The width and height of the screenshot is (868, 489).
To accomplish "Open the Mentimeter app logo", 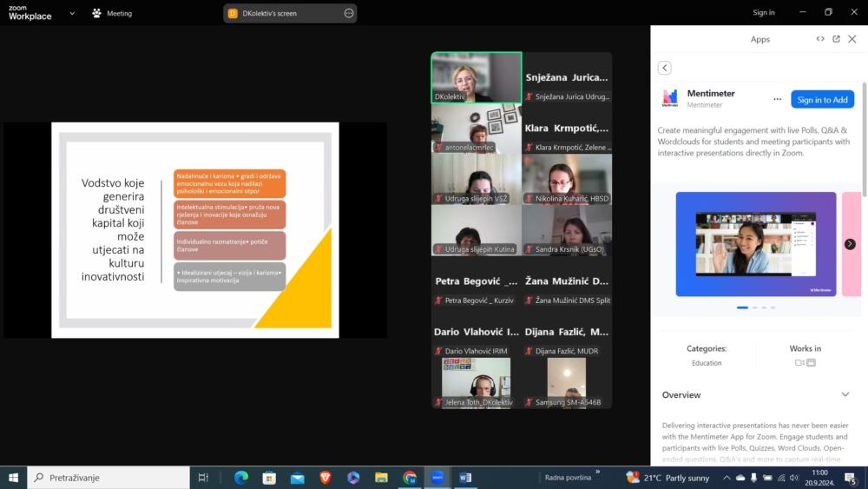I will 670,98.
